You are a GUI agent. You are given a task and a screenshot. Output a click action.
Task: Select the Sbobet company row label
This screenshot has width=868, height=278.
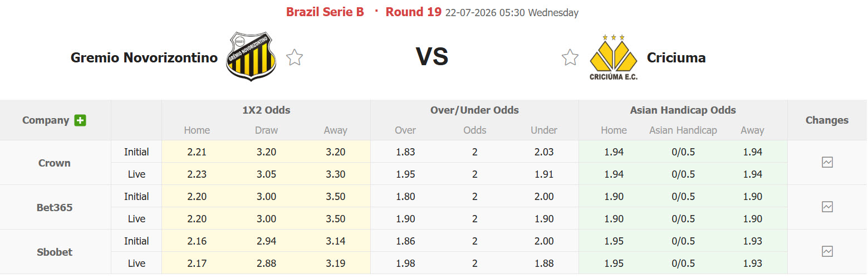pos(55,252)
